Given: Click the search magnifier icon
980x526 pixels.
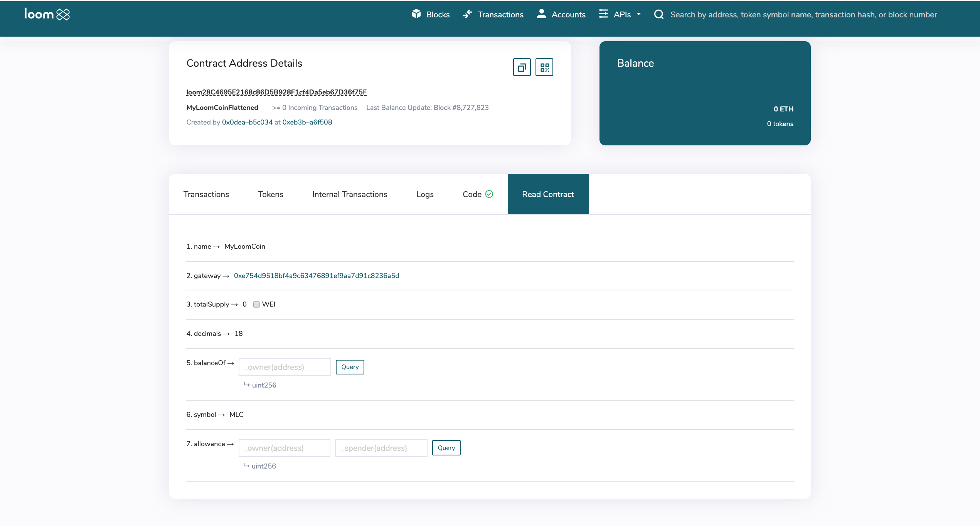Looking at the screenshot, I should 659,15.
